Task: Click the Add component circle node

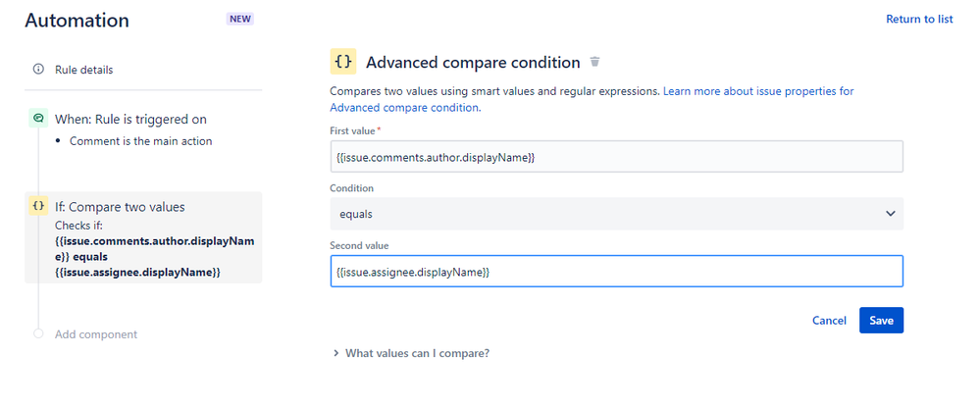Action: pyautogui.click(x=38, y=334)
